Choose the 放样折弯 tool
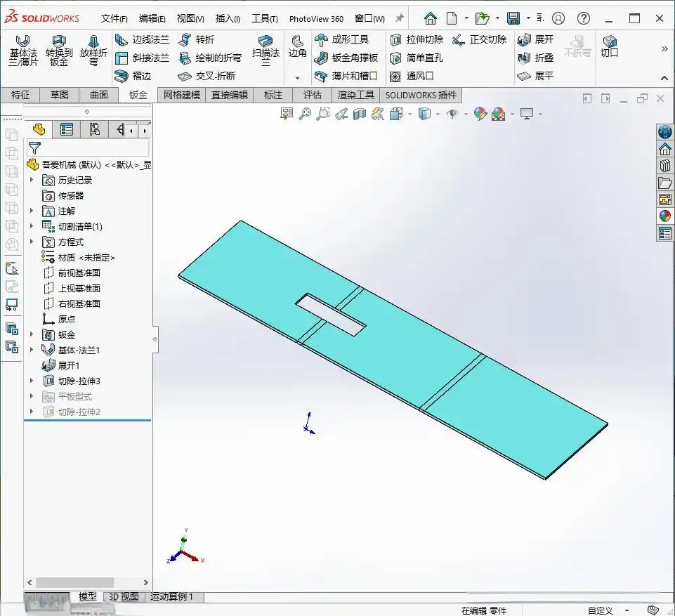 (x=93, y=51)
